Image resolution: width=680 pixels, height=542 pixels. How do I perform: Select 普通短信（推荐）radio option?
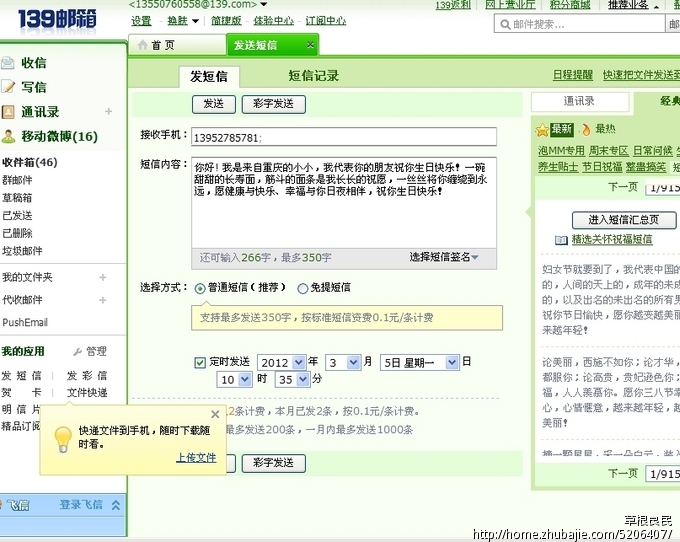point(200,288)
